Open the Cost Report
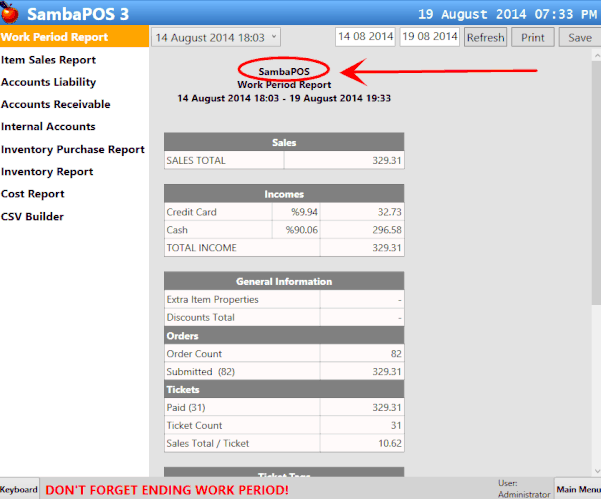The image size is (601, 499). [33, 194]
